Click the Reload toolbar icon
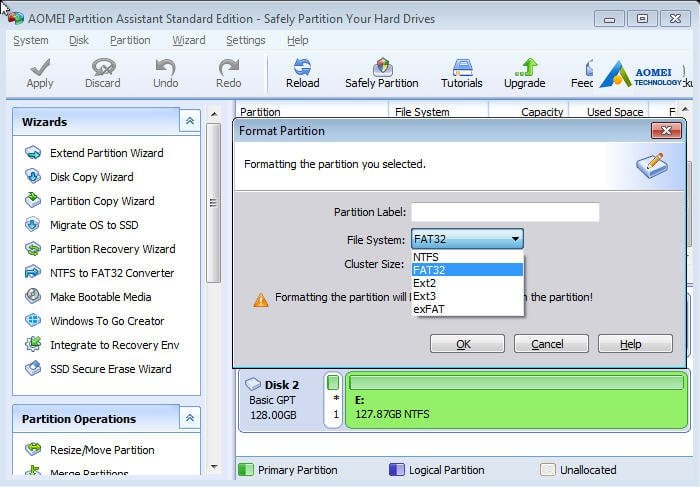700x487 pixels. pyautogui.click(x=302, y=67)
